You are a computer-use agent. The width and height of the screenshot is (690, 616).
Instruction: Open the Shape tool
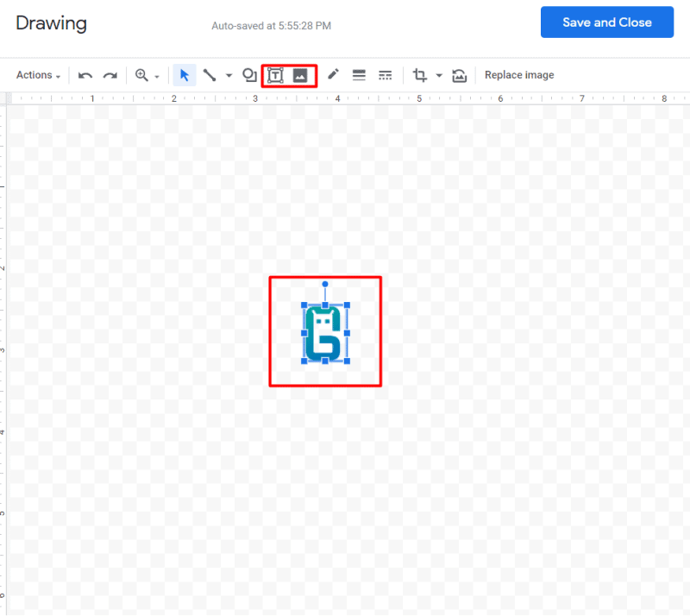click(x=249, y=76)
